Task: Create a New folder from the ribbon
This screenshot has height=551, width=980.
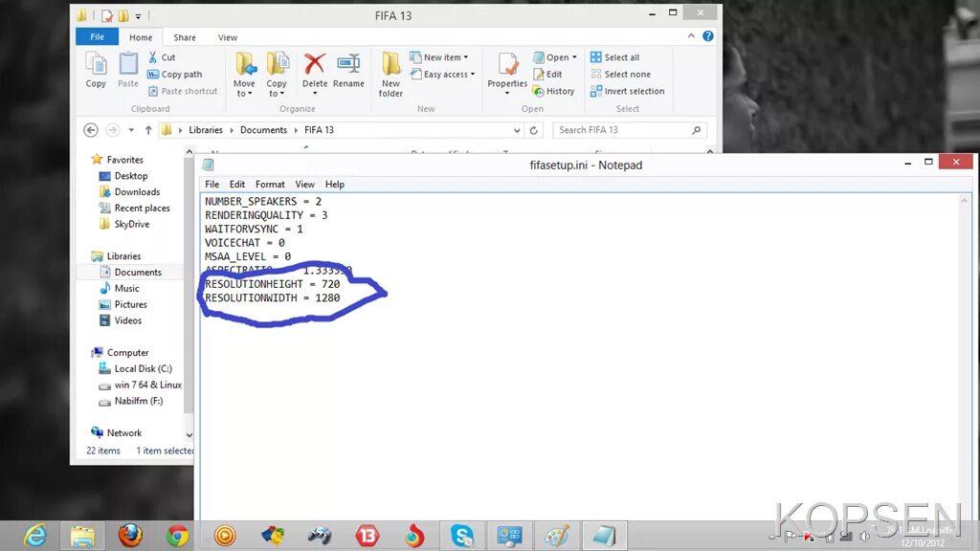Action: click(390, 74)
